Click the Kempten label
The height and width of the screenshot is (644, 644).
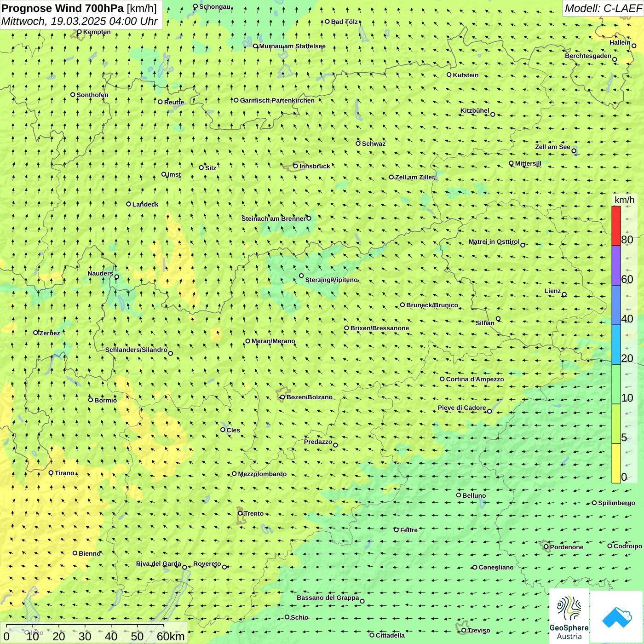click(x=97, y=32)
